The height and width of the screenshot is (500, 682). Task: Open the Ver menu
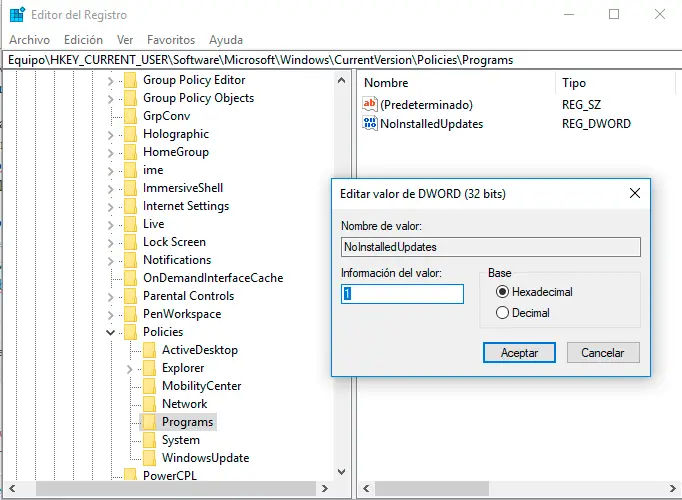tap(125, 40)
